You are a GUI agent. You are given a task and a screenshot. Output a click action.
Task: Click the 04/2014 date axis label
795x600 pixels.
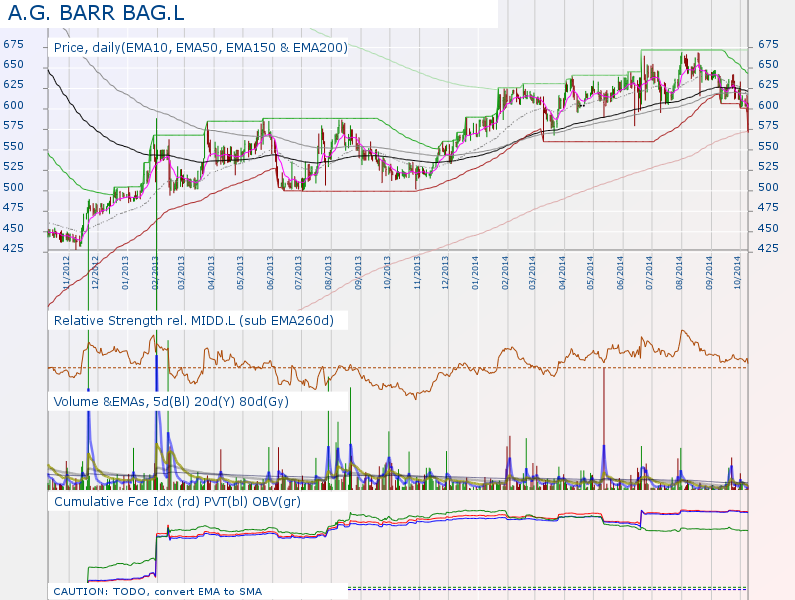[562, 273]
